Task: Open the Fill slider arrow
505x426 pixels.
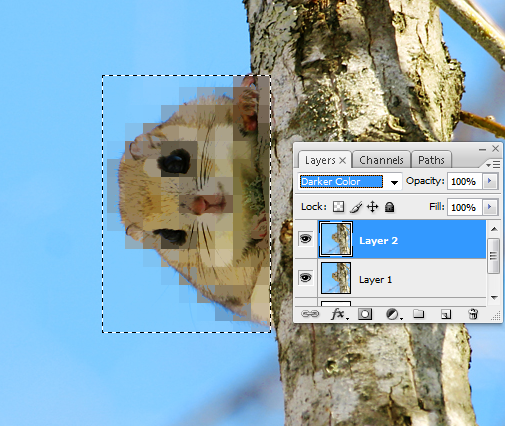Action: tap(490, 207)
